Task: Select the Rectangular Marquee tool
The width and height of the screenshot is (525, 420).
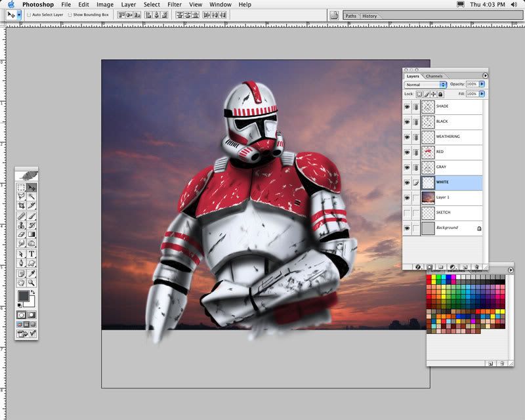Action: coord(22,188)
